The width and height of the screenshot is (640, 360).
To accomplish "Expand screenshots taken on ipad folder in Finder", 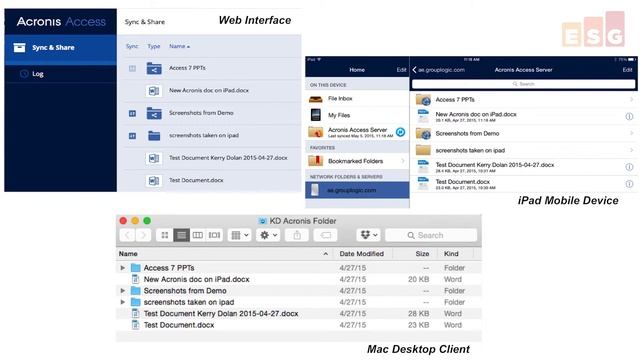I will (x=122, y=302).
